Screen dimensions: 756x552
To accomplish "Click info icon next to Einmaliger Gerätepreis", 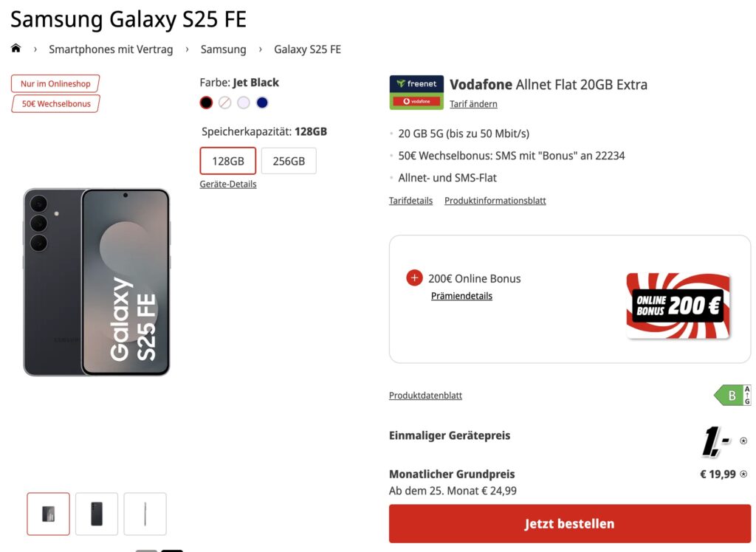I will (743, 441).
